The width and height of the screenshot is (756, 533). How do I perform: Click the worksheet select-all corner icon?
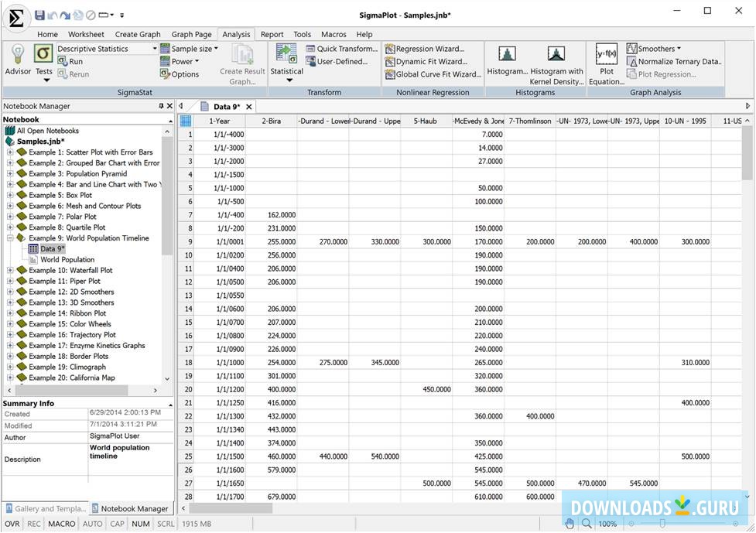(x=186, y=121)
